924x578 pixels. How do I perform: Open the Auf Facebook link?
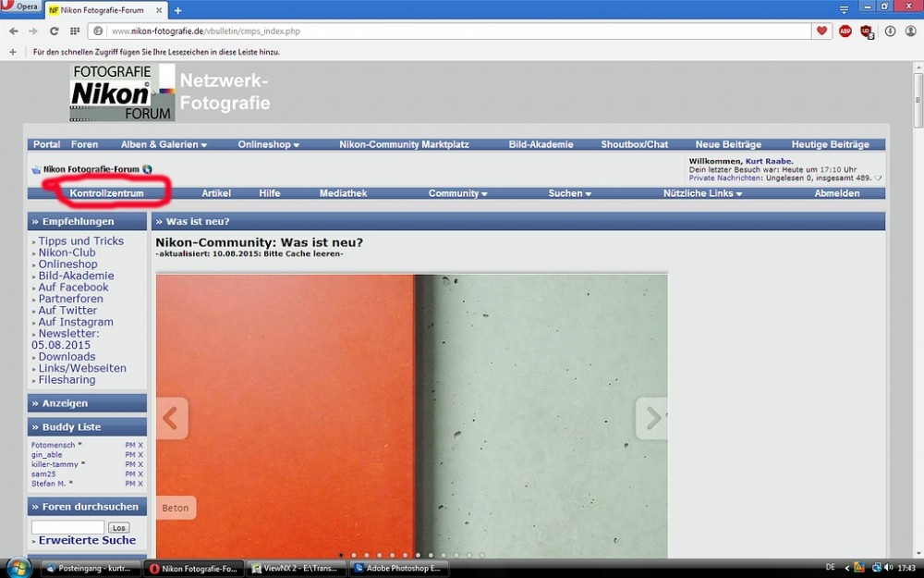(x=73, y=288)
